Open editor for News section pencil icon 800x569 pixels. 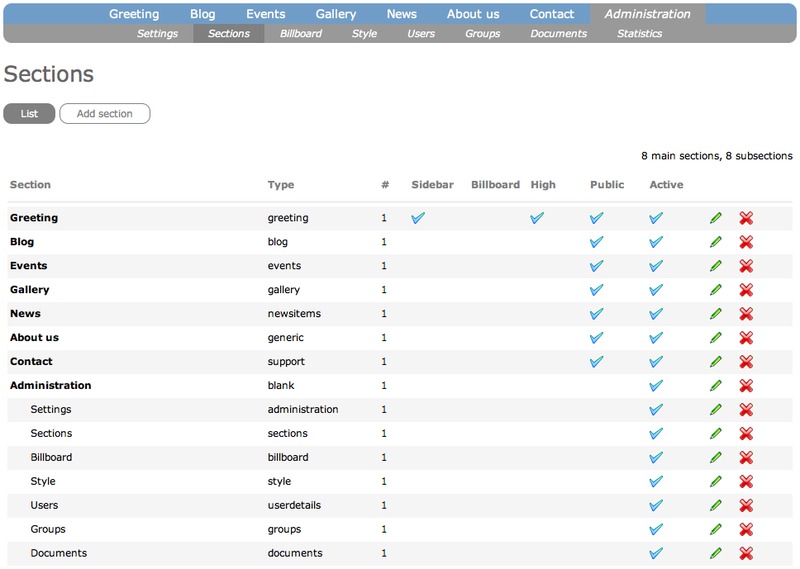coord(715,314)
